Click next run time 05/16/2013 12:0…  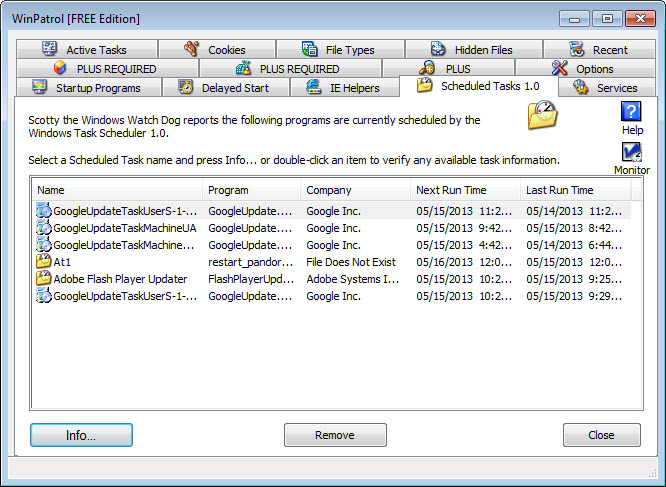pos(464,262)
